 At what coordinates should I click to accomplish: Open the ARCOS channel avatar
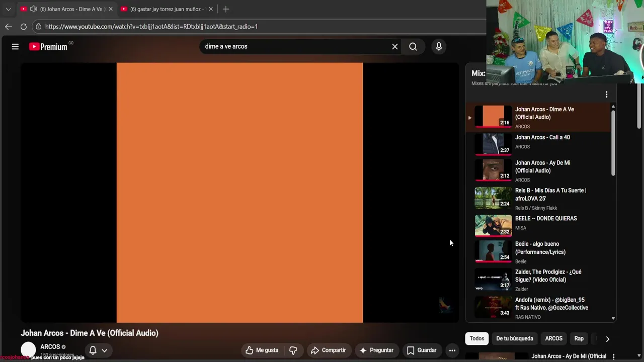coord(28,350)
